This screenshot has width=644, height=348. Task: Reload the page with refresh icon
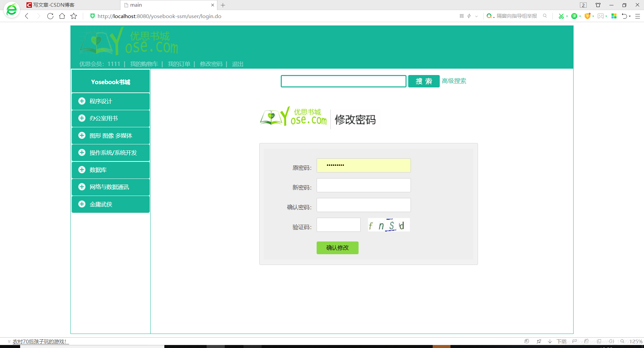[50, 16]
